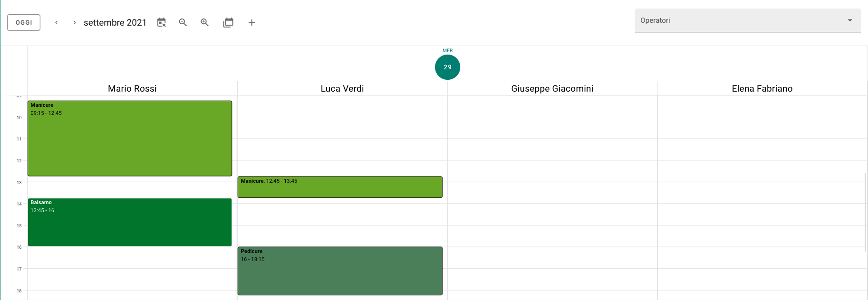Click settembre 2021 month label
Image resolution: width=868 pixels, height=300 pixels.
(x=115, y=22)
